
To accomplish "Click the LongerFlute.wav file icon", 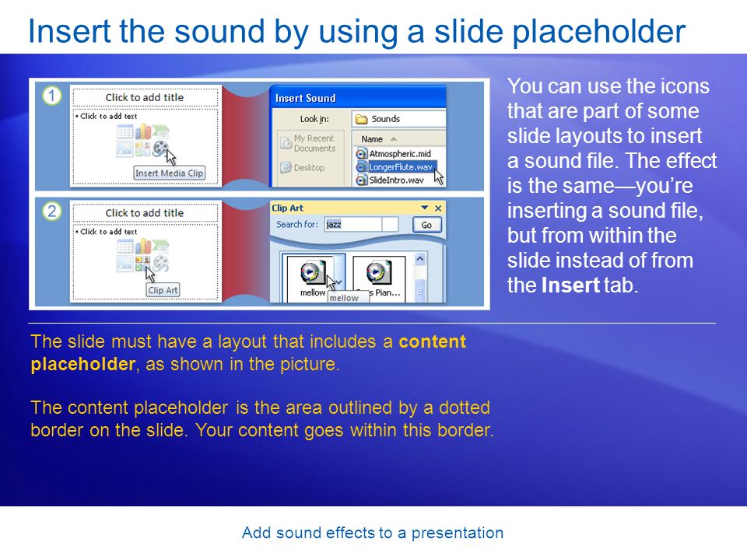I will [x=362, y=167].
